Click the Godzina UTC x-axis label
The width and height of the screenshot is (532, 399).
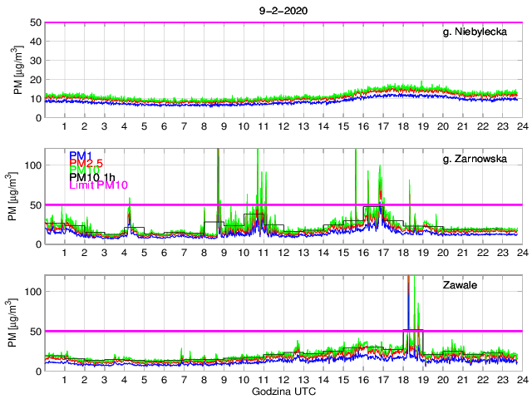pos(283,391)
